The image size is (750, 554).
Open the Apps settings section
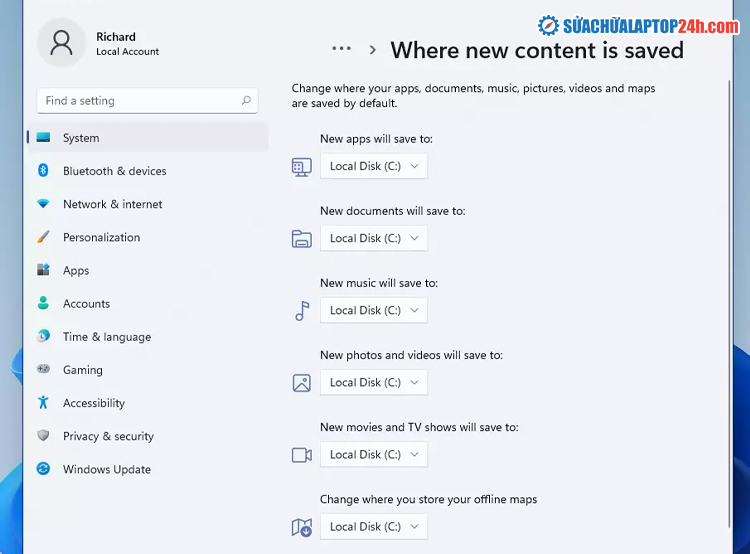pos(76,270)
